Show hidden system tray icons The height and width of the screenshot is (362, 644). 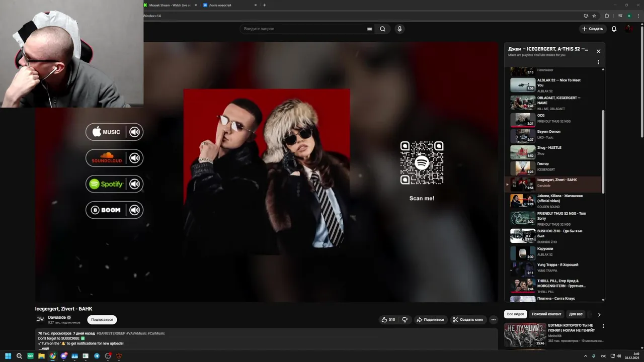click(x=586, y=356)
